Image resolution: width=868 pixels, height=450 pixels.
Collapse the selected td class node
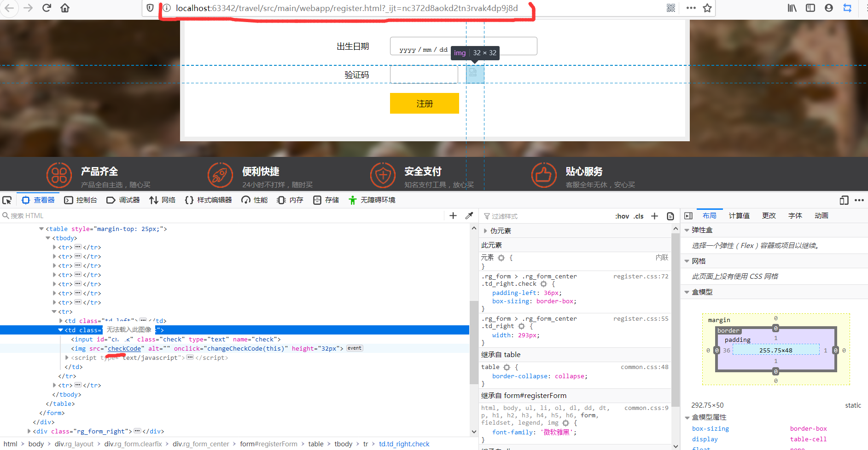pos(60,330)
